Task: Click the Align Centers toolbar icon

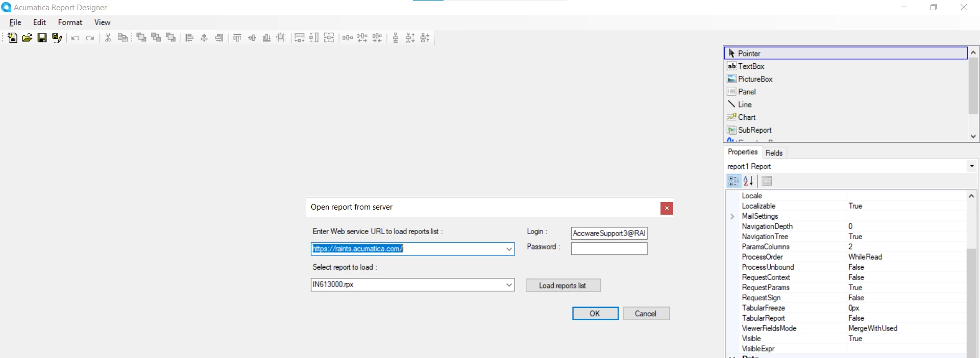Action: pos(204,38)
